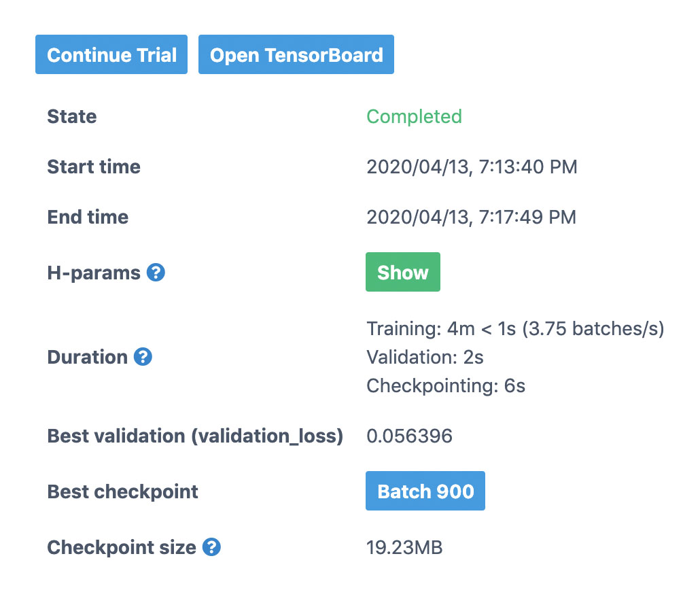Image resolution: width=700 pixels, height=605 pixels.
Task: Click the Checkpoint size help icon
Action: (211, 547)
